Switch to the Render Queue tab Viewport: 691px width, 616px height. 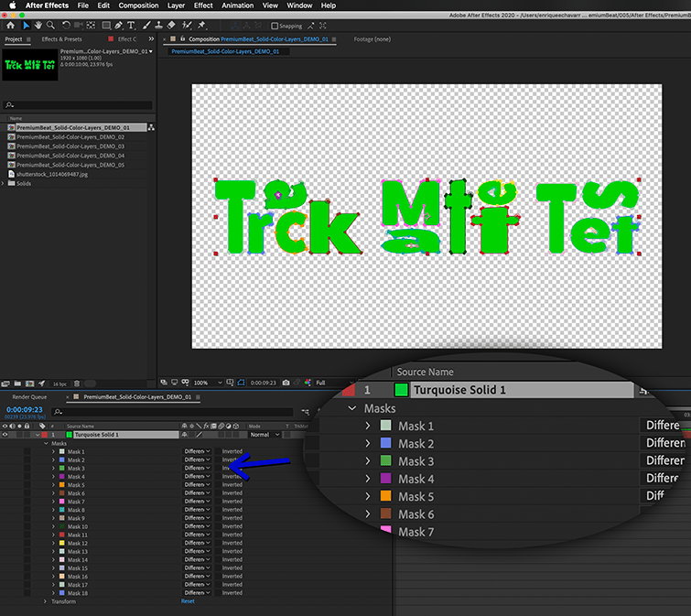click(x=29, y=397)
